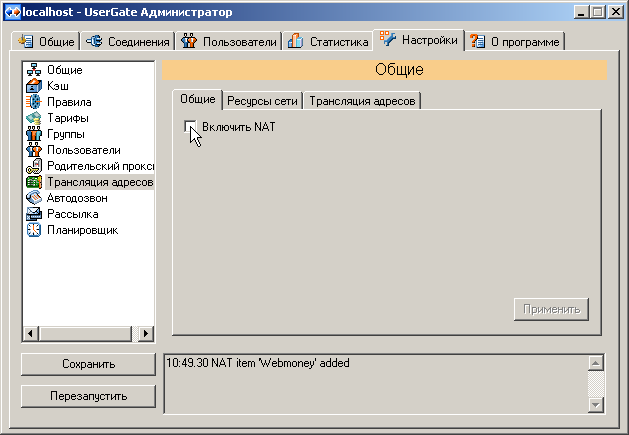The width and height of the screenshot is (629, 435).
Task: Switch to the Статистика tab
Action: pyautogui.click(x=328, y=41)
